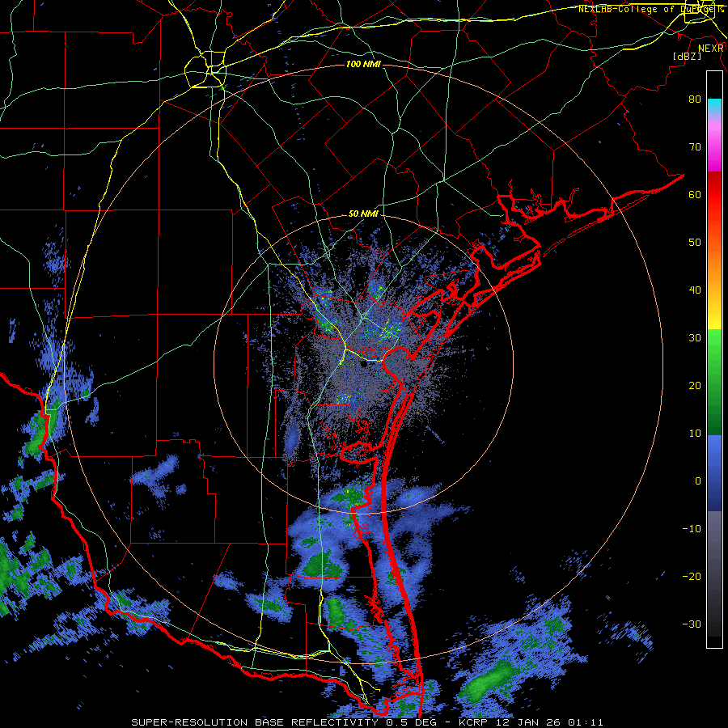Select the -20 dBZ value on legend
This screenshot has height=728, width=728.
tap(692, 577)
